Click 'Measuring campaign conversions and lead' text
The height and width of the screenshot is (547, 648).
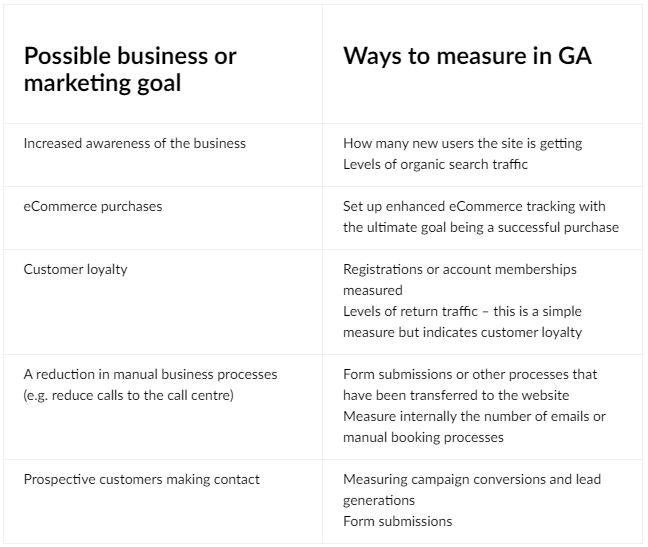point(472,480)
